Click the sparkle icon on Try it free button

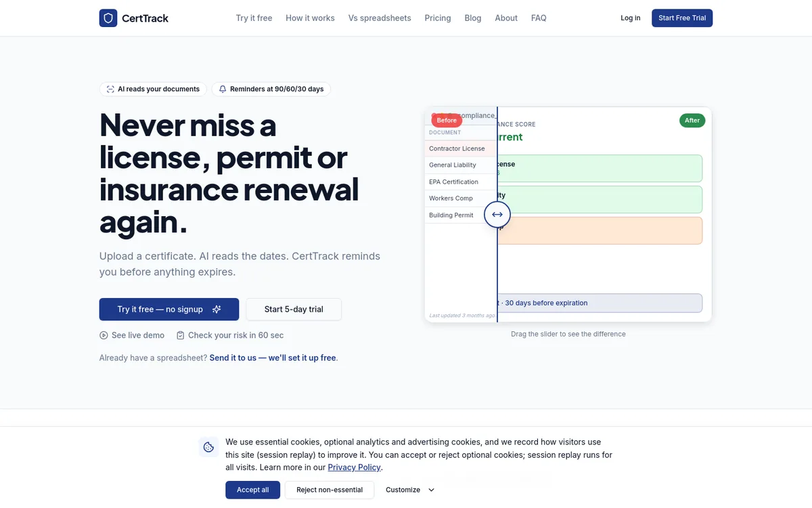click(x=217, y=310)
